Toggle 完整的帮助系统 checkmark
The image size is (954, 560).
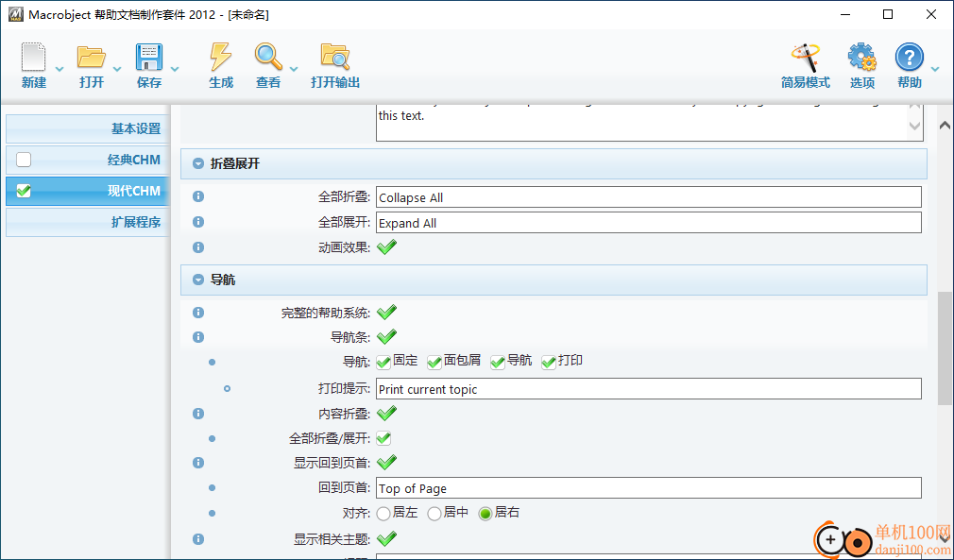tap(386, 312)
